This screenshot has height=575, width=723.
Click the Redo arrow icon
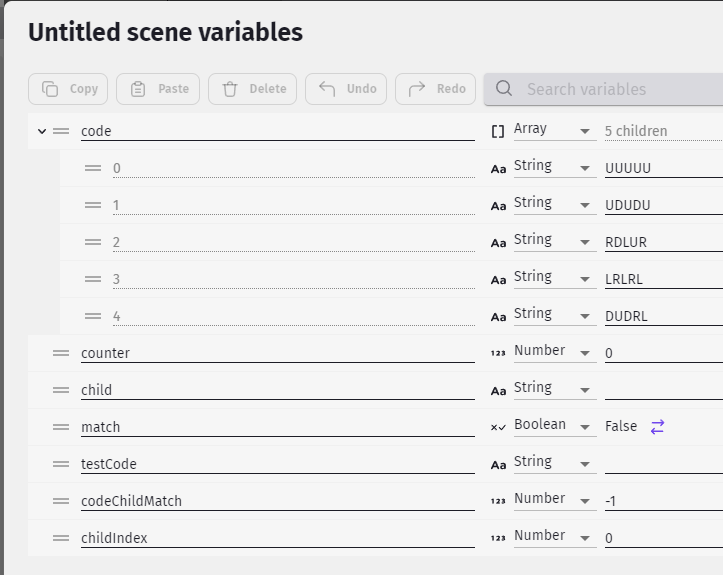[x=417, y=89]
